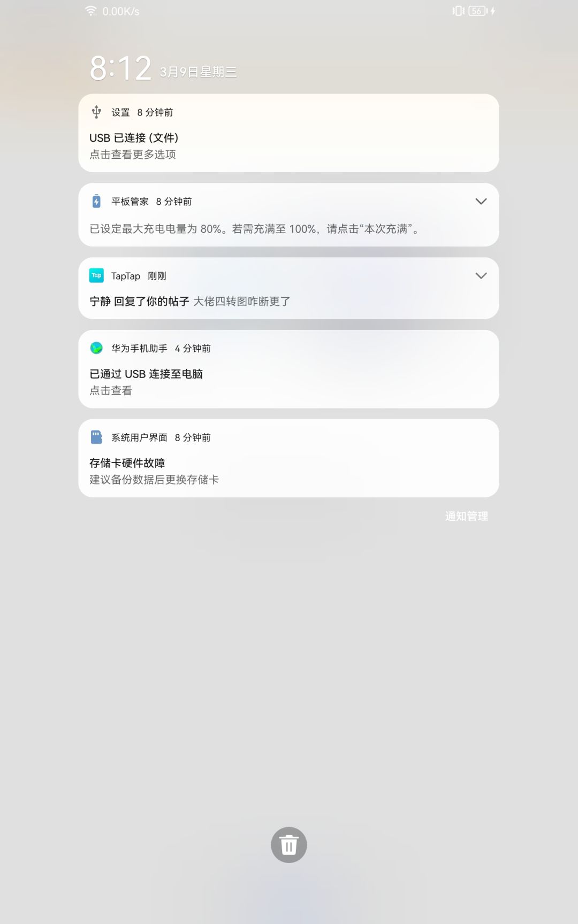Tap the Wi-Fi icon in status bar
The height and width of the screenshot is (924, 578).
[91, 11]
